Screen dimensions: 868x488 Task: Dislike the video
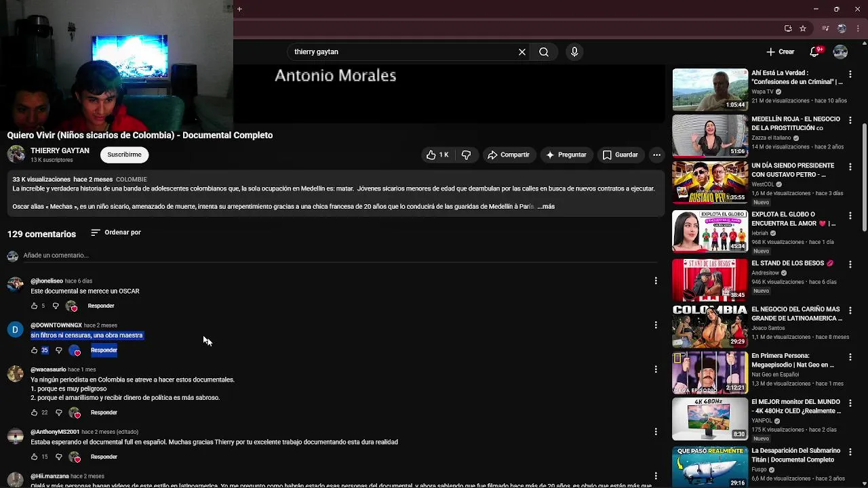point(466,155)
